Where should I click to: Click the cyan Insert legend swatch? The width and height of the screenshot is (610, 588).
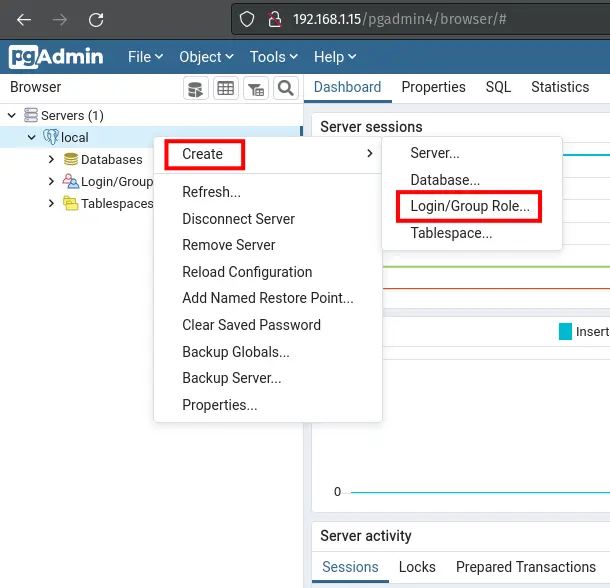click(x=565, y=331)
